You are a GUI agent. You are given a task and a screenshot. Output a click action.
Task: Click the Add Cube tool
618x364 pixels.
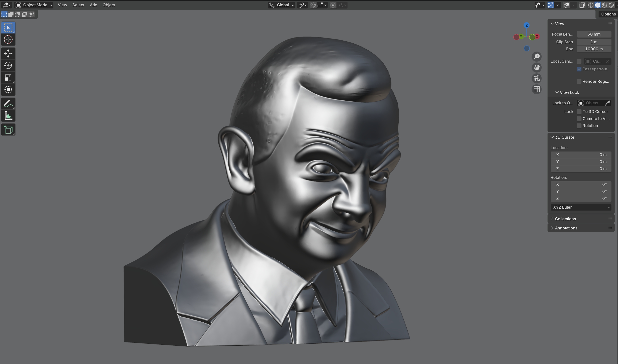click(x=8, y=130)
